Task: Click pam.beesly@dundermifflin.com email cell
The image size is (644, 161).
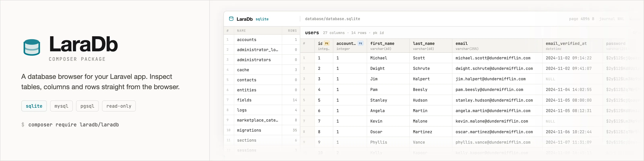Action: point(497,90)
